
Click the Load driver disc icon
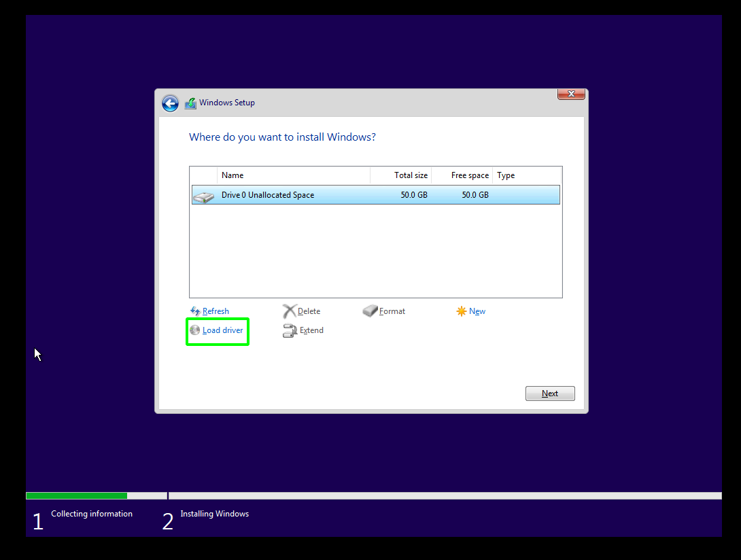pyautogui.click(x=194, y=330)
